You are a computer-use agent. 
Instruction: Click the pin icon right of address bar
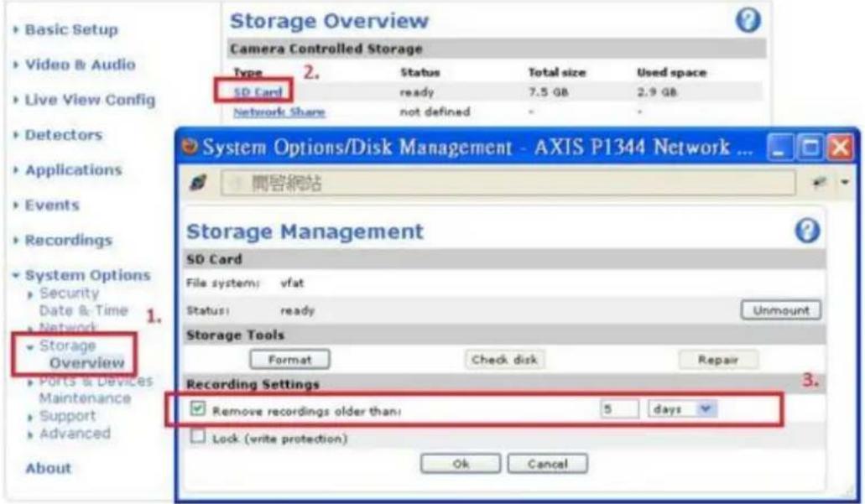(x=819, y=183)
